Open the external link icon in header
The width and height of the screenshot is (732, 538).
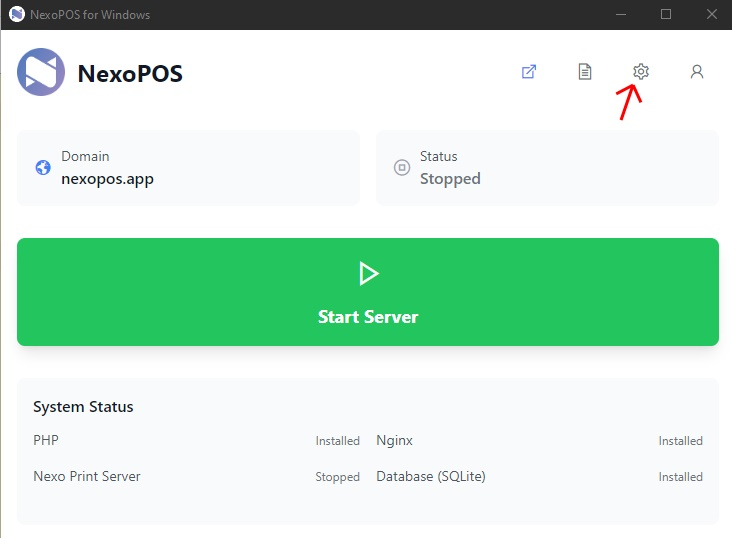529,71
